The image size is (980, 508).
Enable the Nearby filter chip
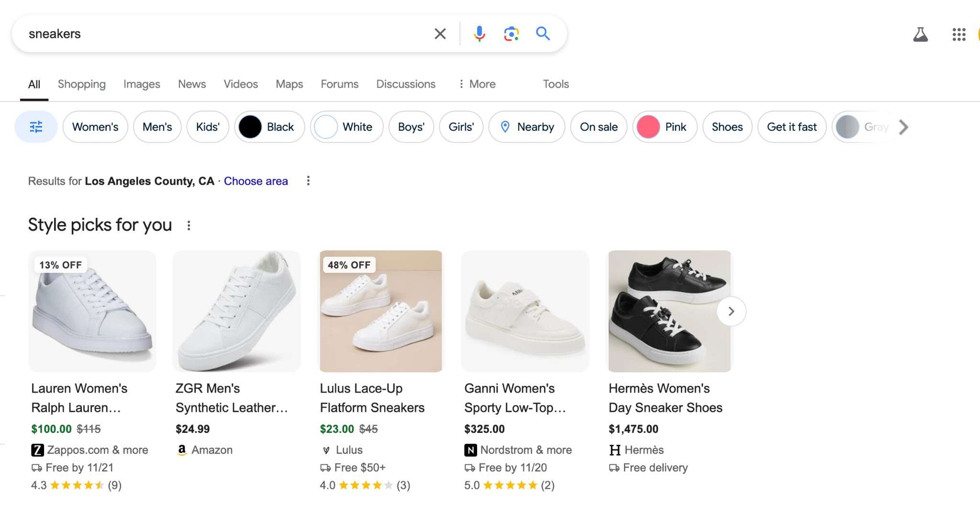click(526, 127)
